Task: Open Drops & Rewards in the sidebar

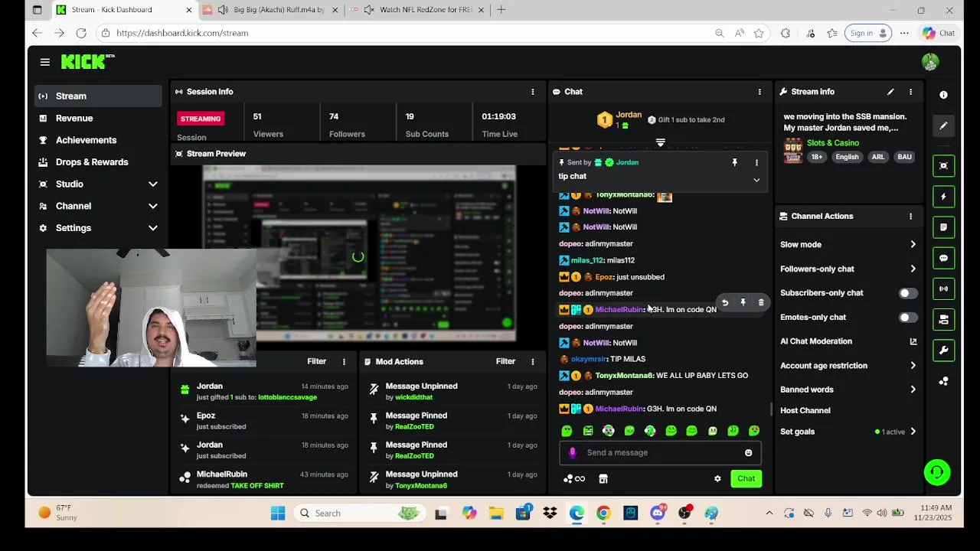Action: point(98,162)
